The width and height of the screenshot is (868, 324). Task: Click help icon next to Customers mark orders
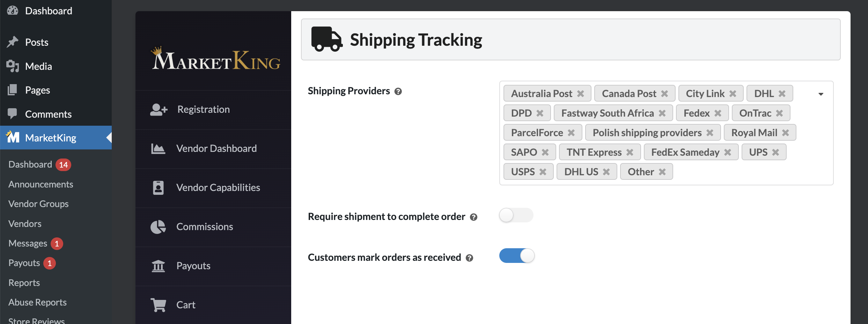469,258
